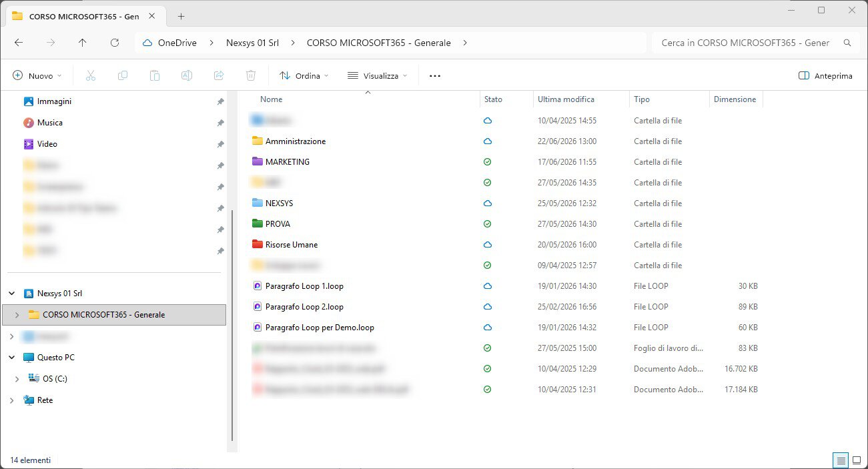Click date 22/06/2026 13:00 cell
The height and width of the screenshot is (469, 868).
pyautogui.click(x=567, y=141)
